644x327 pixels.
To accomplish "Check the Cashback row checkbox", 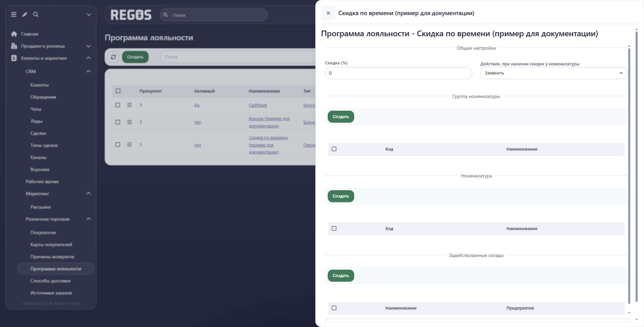I will [x=118, y=105].
